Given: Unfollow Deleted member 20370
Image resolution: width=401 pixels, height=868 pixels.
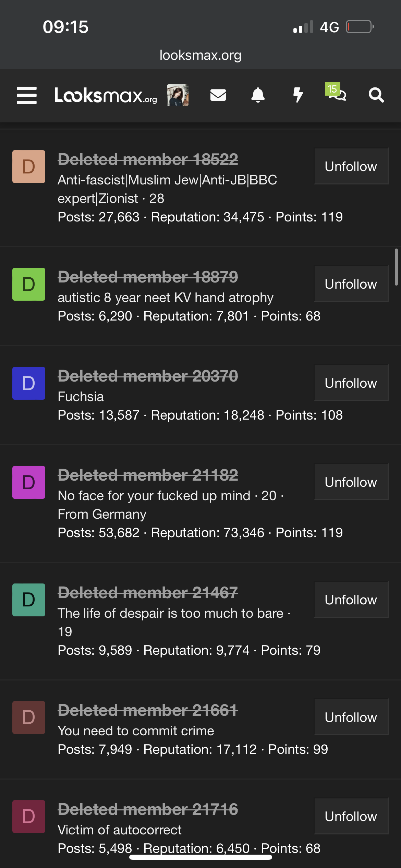Looking at the screenshot, I should [351, 383].
